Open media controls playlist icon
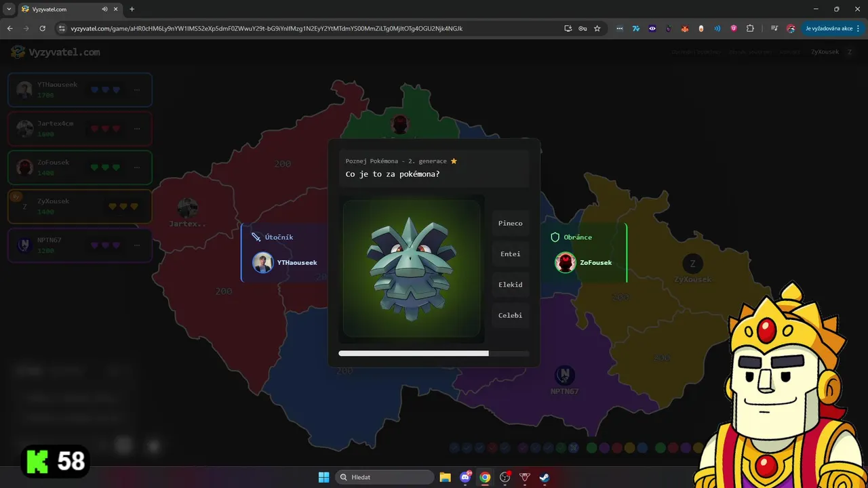The height and width of the screenshot is (488, 868). pos(774,28)
